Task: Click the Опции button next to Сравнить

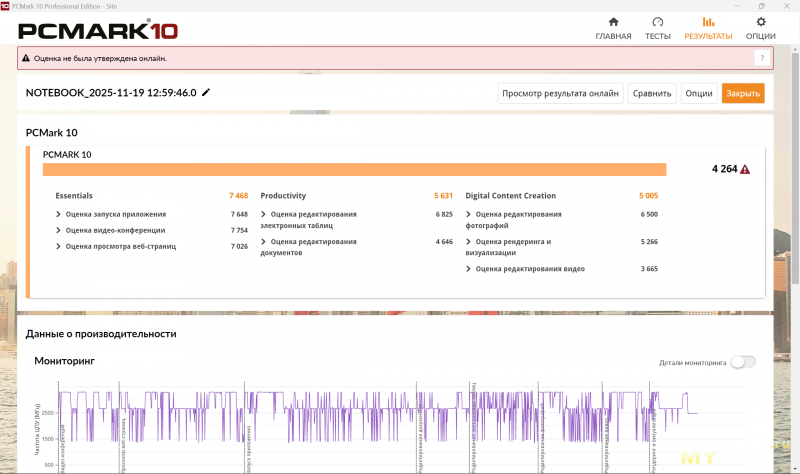Action: pyautogui.click(x=698, y=93)
